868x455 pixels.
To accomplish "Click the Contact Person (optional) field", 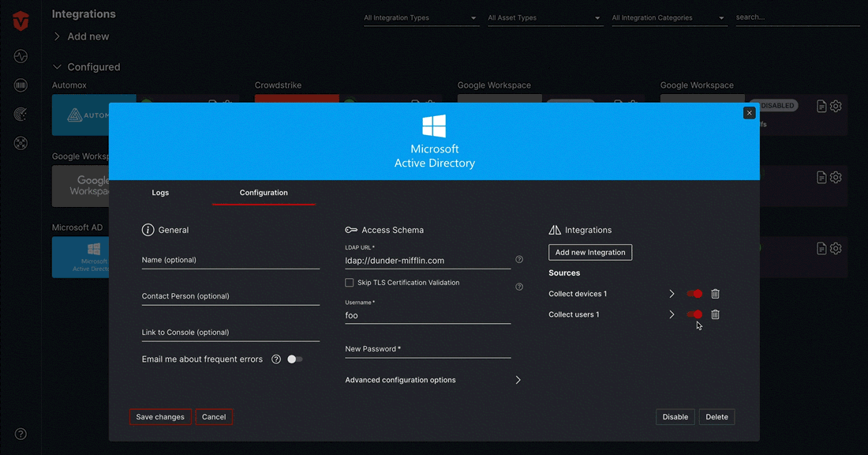I will [x=231, y=296].
